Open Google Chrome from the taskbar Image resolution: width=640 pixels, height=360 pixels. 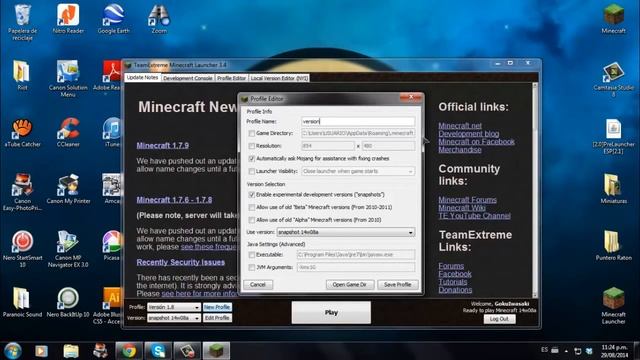pyautogui.click(x=129, y=351)
